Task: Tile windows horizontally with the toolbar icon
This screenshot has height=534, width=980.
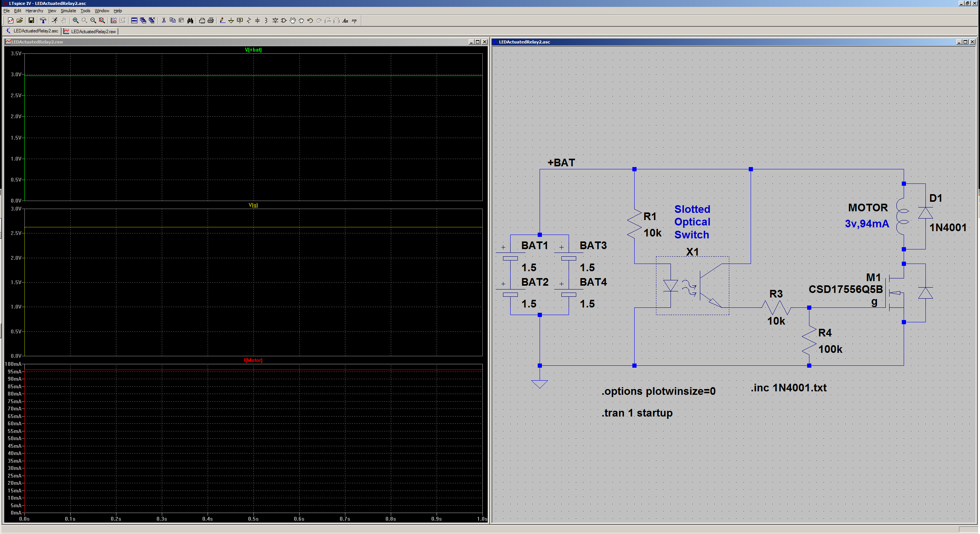Action: [x=134, y=21]
